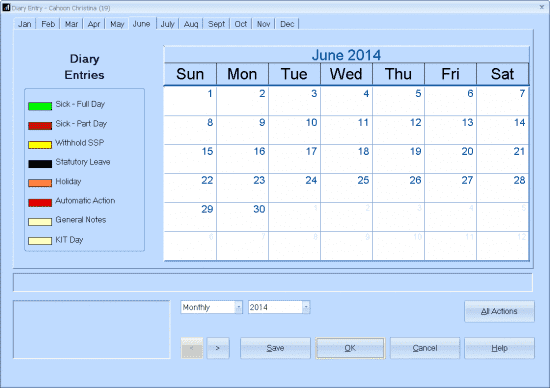Select the black Statutory Leave swatch
This screenshot has height=388, width=550.
40,164
